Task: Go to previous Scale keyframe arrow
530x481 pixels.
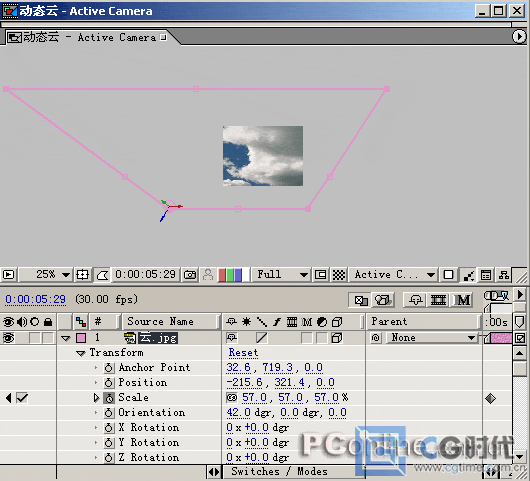Action: click(x=8, y=398)
